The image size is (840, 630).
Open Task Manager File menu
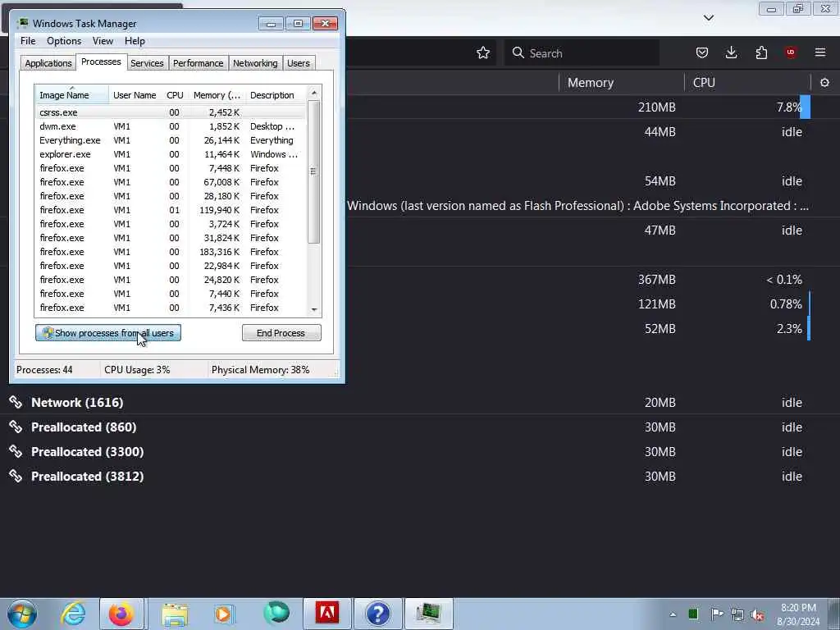[28, 41]
